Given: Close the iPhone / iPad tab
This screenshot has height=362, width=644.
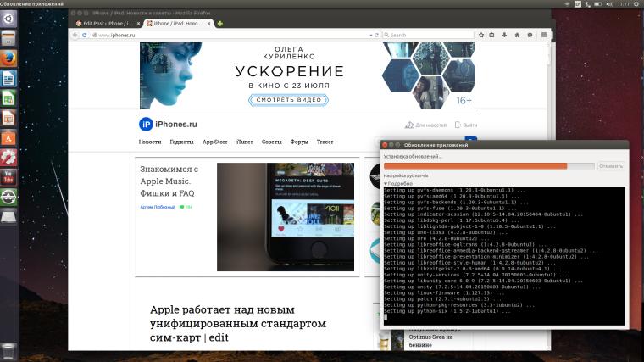Looking at the screenshot, I should (209, 24).
